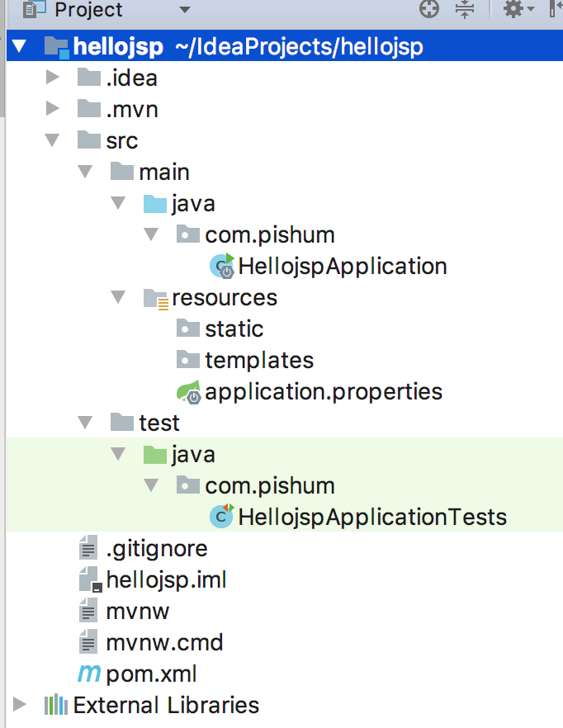Click the External Libraries icon
Image resolution: width=563 pixels, height=728 pixels.
pos(55,705)
